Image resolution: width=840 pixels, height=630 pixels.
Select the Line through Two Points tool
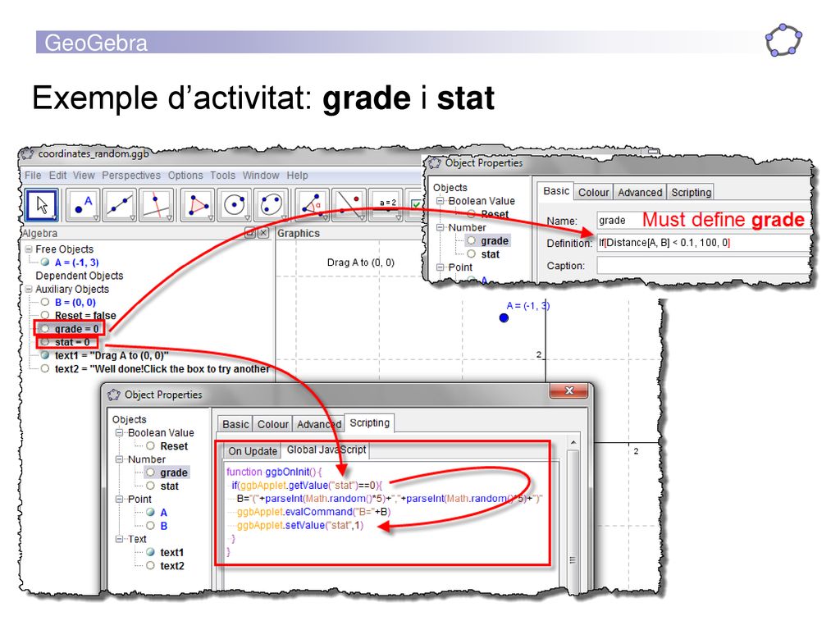click(120, 204)
